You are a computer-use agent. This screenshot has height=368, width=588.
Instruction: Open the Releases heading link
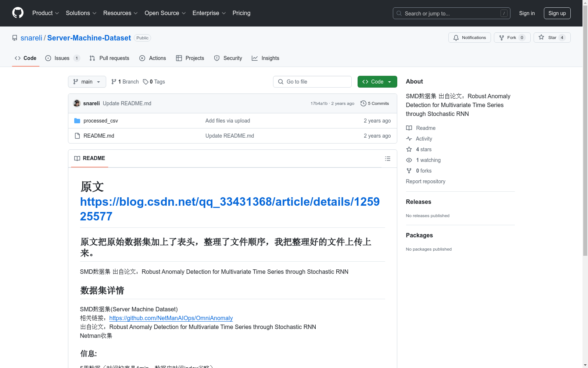(x=419, y=202)
